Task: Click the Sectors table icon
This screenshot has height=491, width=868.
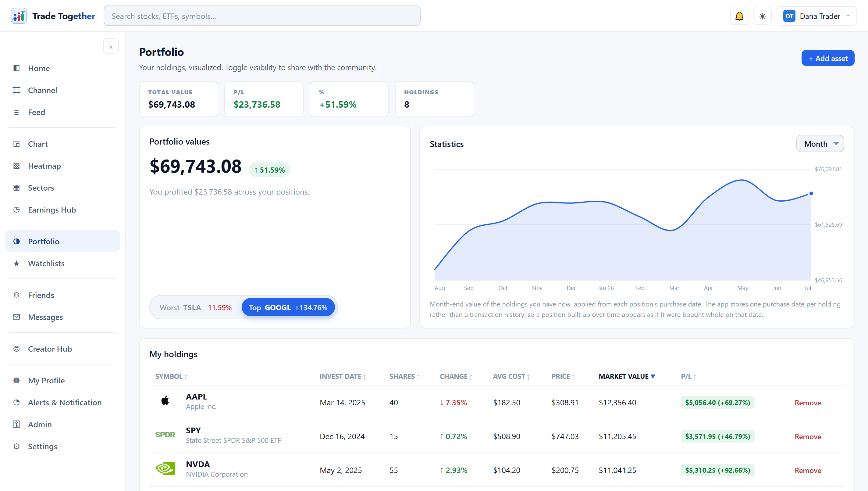Action: pos(16,188)
